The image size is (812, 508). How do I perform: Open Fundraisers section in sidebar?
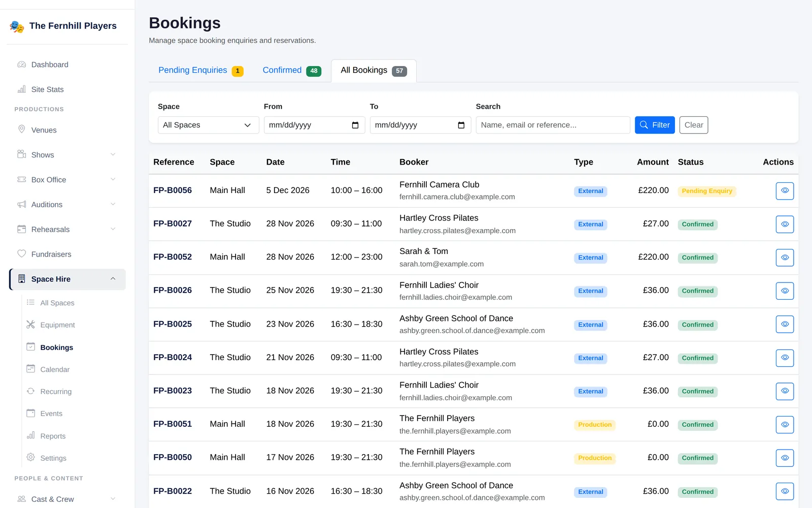[x=67, y=254]
